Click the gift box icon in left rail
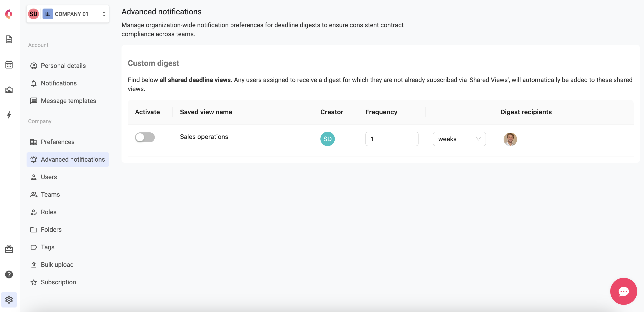The width and height of the screenshot is (644, 312). 9,249
